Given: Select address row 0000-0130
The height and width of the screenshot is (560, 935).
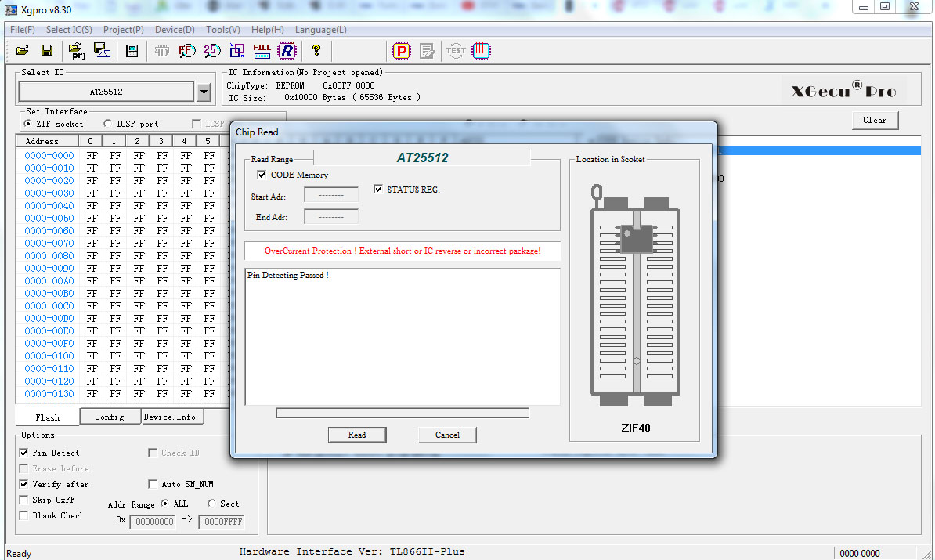Looking at the screenshot, I should coord(49,394).
